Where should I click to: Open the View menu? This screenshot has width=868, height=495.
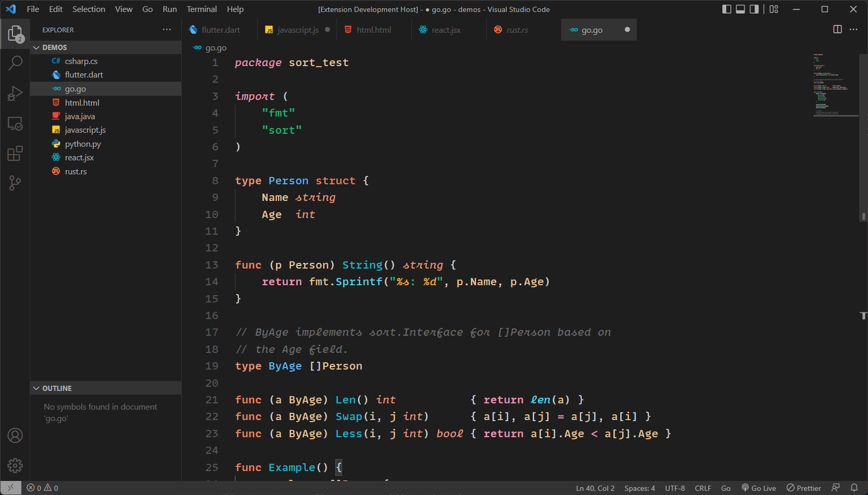click(123, 9)
